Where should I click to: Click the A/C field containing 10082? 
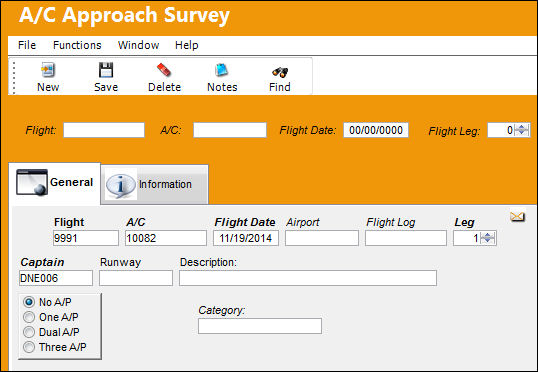click(166, 238)
